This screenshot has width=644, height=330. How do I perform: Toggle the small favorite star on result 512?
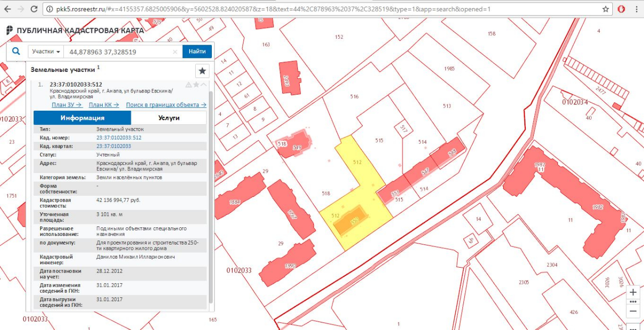[x=196, y=85]
